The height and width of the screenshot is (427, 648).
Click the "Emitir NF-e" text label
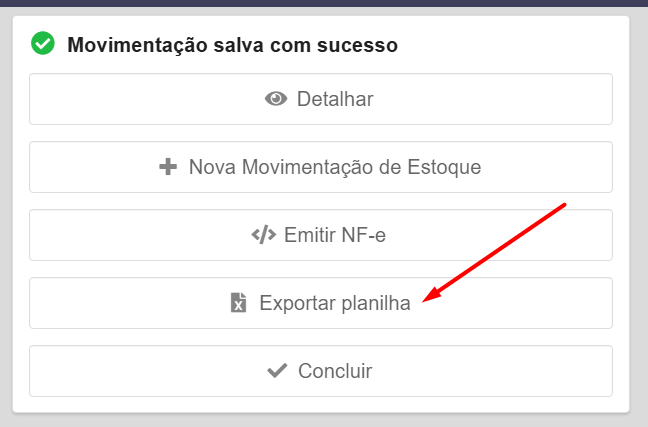point(335,235)
